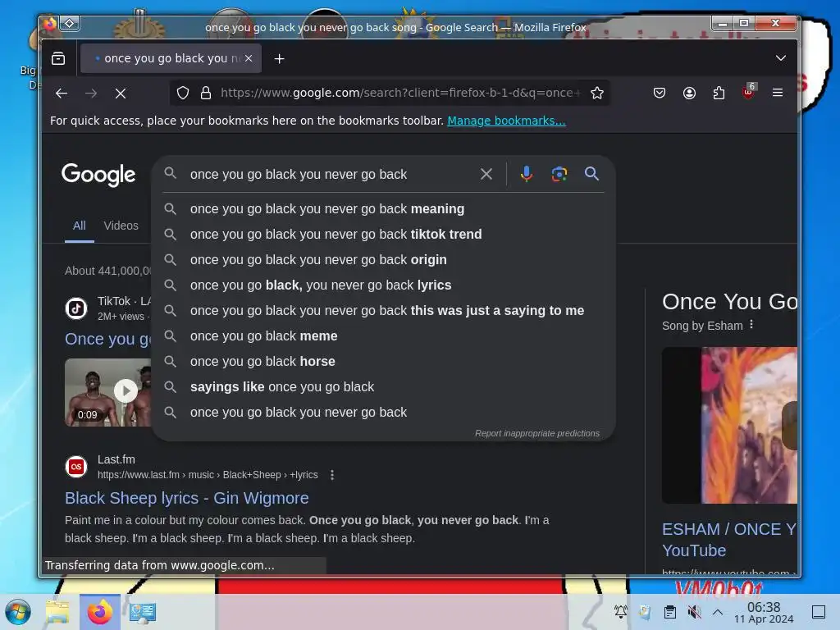Expand the list all tabs chevron
The image size is (840, 630).
[x=781, y=58]
